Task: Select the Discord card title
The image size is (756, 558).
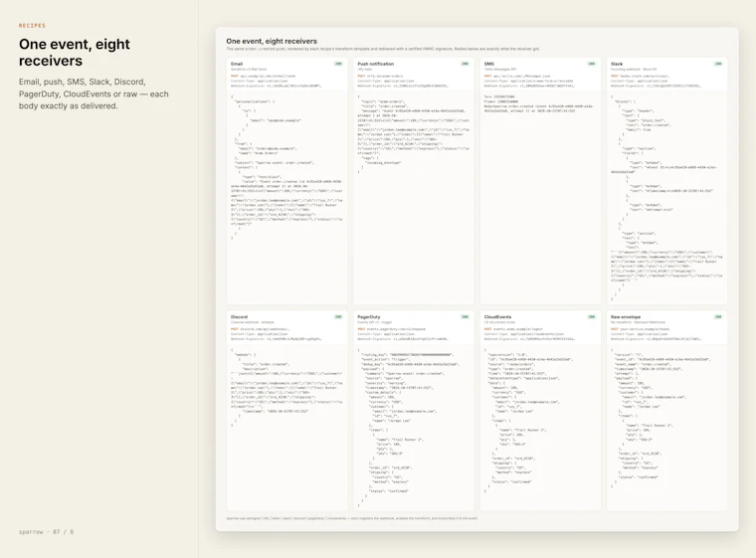Action: pos(239,317)
